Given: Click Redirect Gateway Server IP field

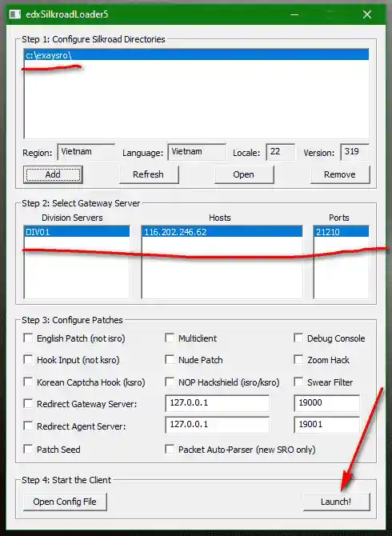Looking at the screenshot, I should [217, 403].
